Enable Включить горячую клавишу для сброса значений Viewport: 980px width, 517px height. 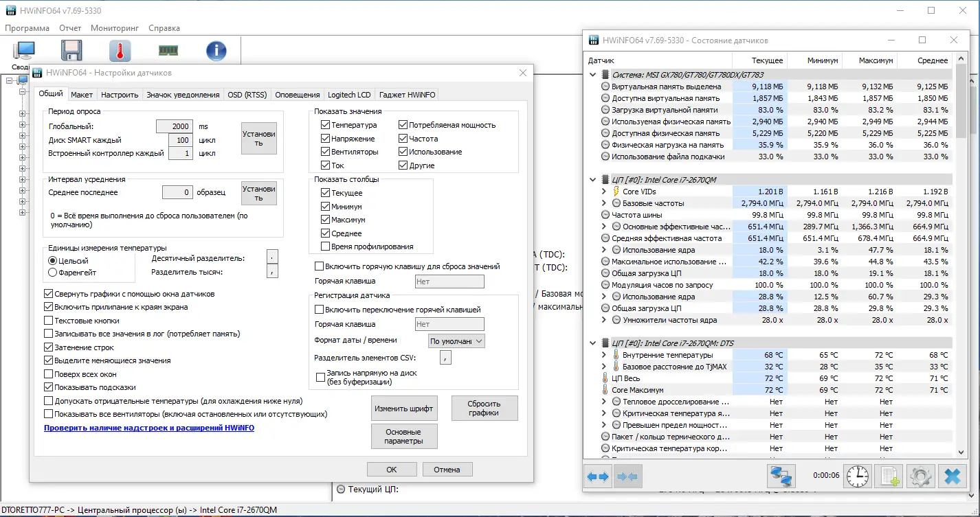point(319,266)
